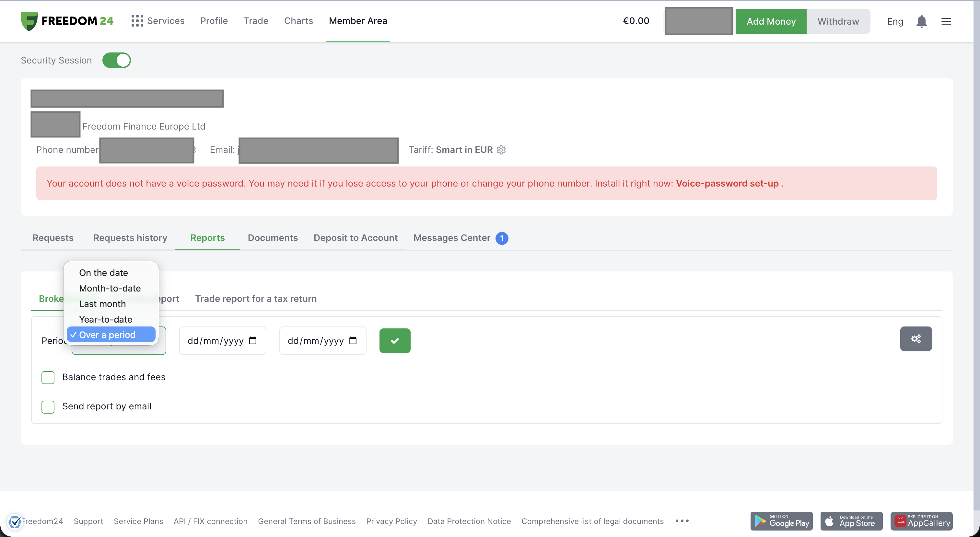Open the Charts menu
Image resolution: width=980 pixels, height=537 pixels.
[298, 21]
